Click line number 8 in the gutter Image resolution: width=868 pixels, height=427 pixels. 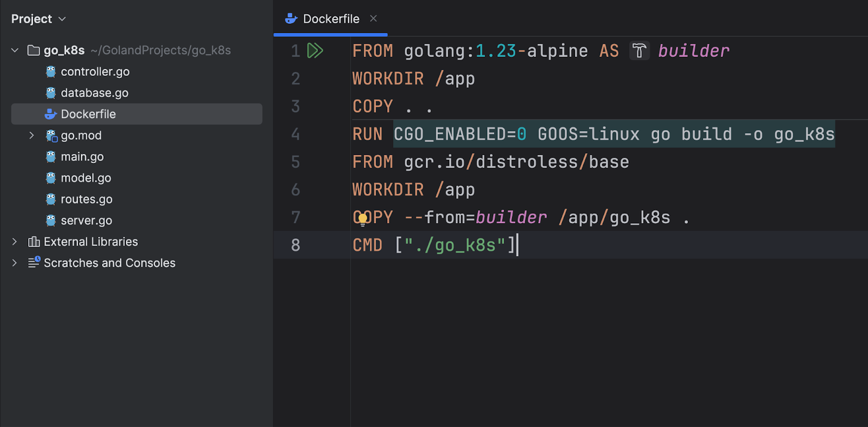point(296,245)
